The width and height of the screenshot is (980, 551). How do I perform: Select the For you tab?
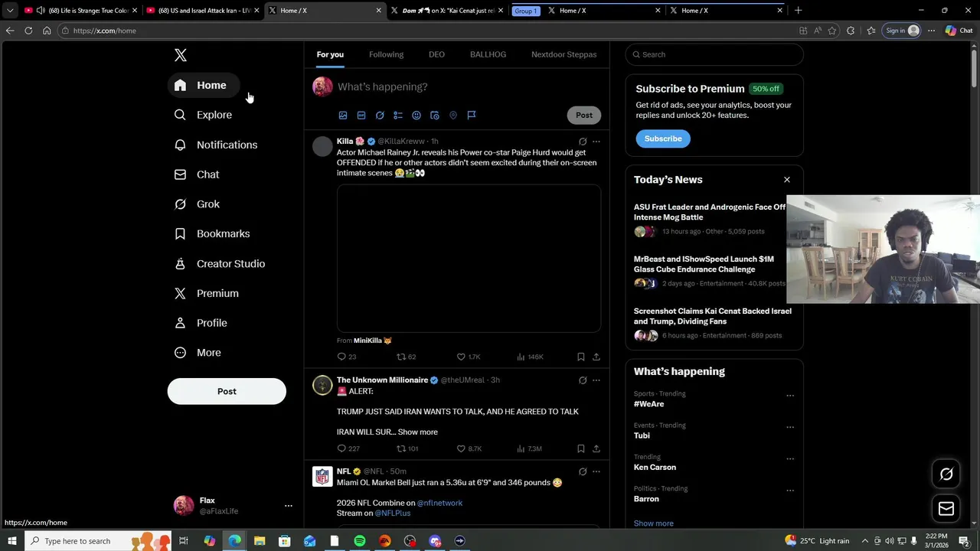coord(330,54)
